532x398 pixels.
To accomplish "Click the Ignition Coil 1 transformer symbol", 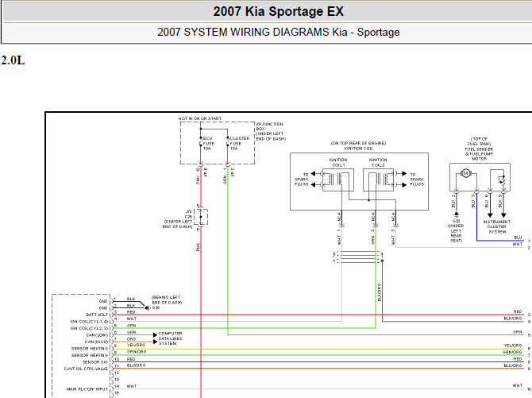I will point(337,179).
